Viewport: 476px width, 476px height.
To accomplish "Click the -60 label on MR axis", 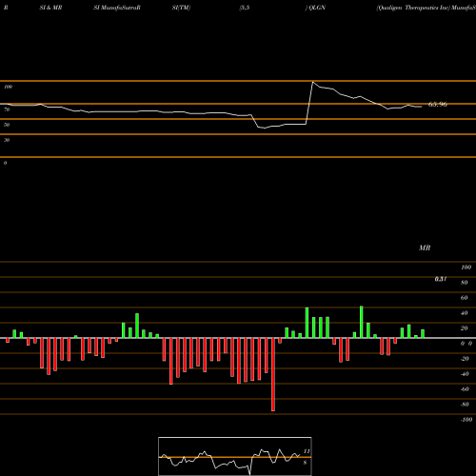I will [465, 389].
